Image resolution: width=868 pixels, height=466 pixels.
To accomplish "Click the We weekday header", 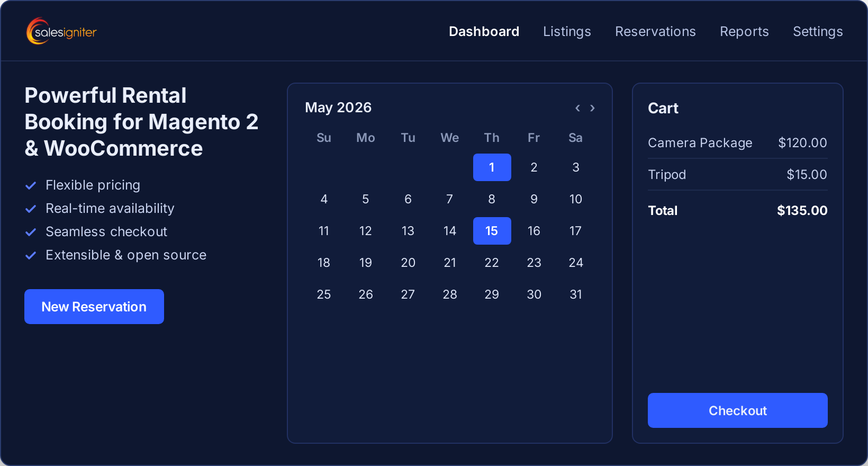I will [450, 138].
